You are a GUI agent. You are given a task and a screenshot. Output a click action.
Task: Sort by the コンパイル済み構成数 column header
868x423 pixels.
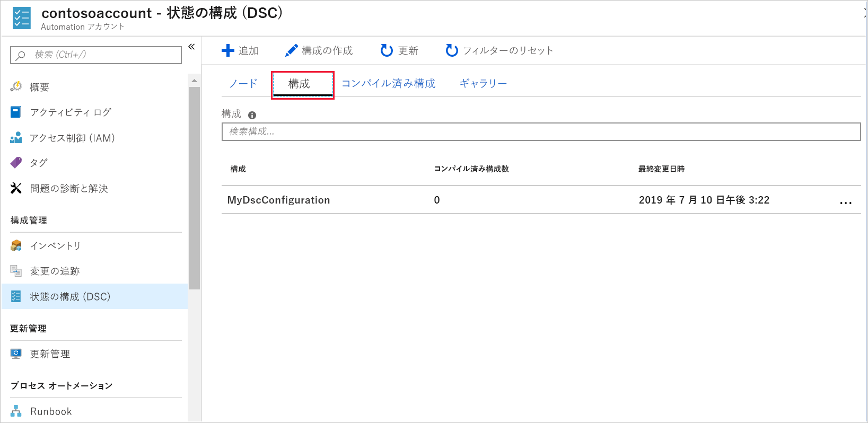click(471, 169)
